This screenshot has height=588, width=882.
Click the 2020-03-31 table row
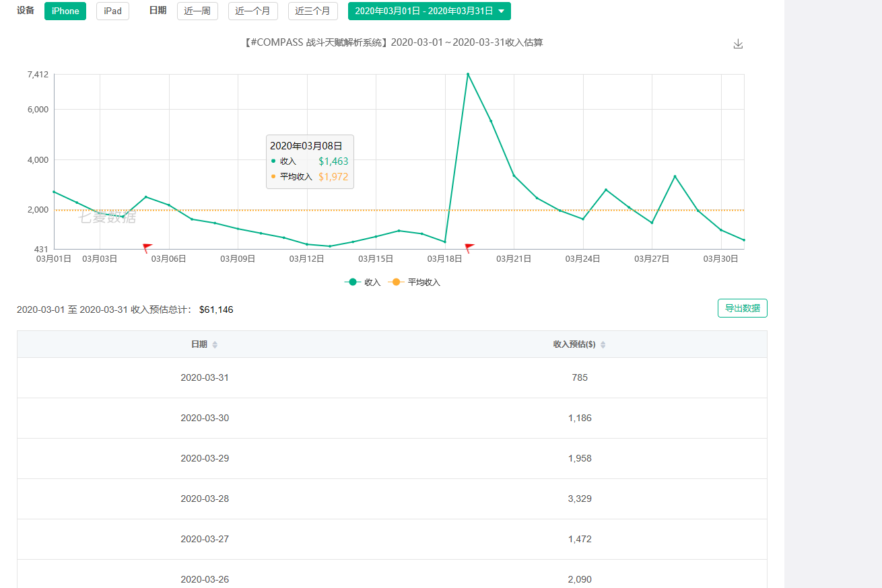392,377
